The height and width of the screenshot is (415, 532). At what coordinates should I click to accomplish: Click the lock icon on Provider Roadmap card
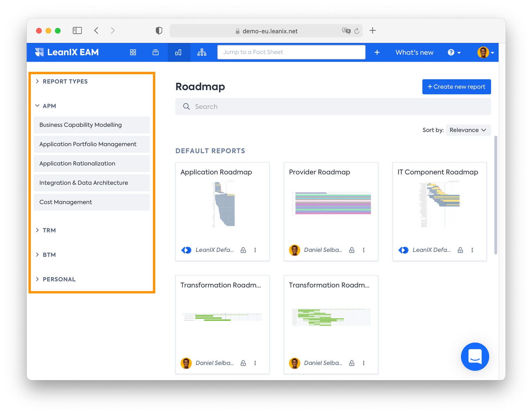click(x=352, y=250)
